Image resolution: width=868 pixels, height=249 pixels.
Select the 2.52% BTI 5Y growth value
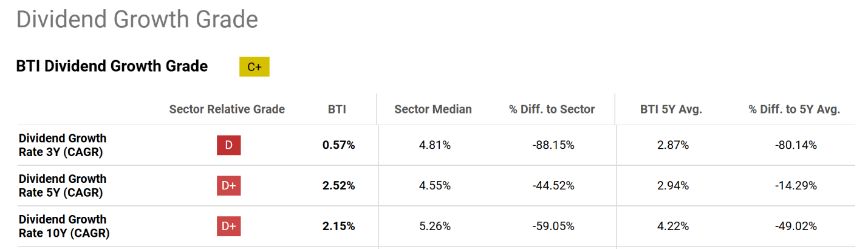pos(338,186)
